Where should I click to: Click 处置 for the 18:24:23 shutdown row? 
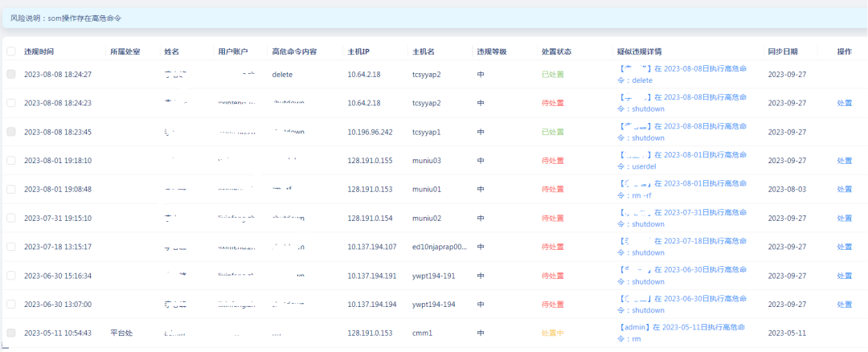(844, 103)
